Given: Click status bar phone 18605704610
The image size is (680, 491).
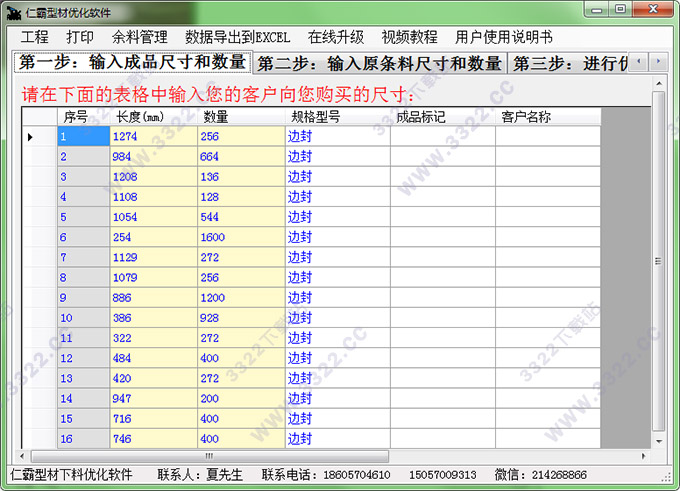Looking at the screenshot, I should pyautogui.click(x=356, y=475).
